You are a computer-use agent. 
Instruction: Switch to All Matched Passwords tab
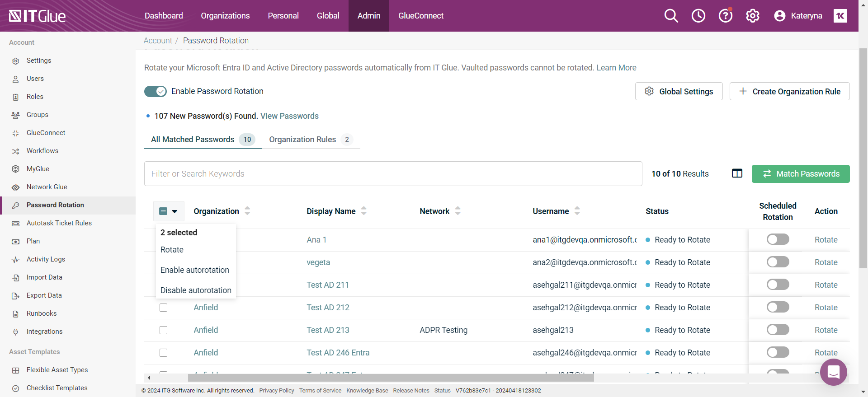(x=203, y=140)
